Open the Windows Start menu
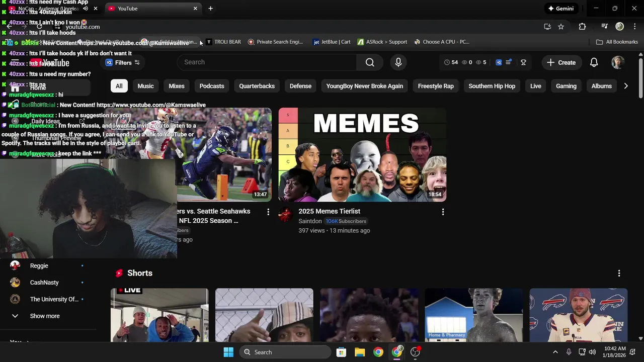644x362 pixels. (228, 352)
